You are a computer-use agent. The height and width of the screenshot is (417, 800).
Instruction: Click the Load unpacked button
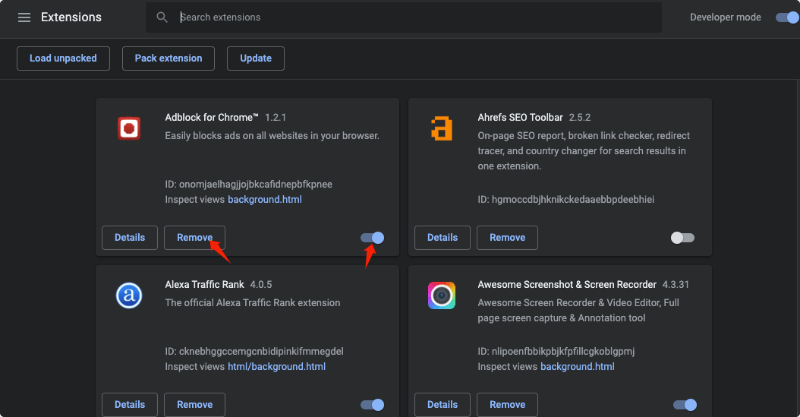click(x=63, y=58)
